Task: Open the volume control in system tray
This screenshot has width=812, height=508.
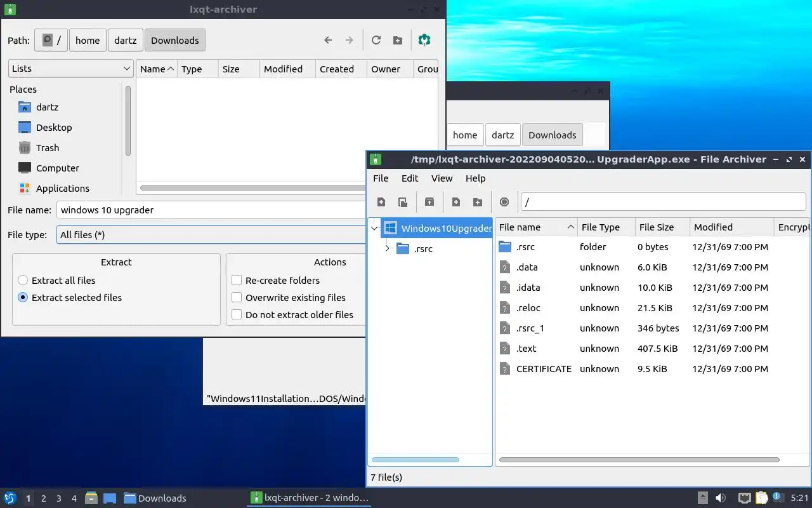Action: 721,498
